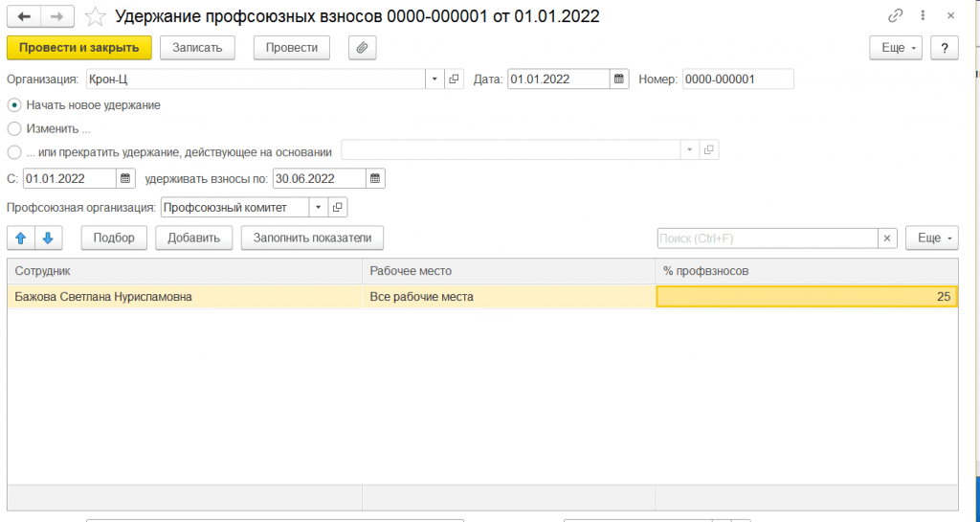Open the organization card for Крон-Ц
The width and height of the screenshot is (980, 522).
[454, 79]
